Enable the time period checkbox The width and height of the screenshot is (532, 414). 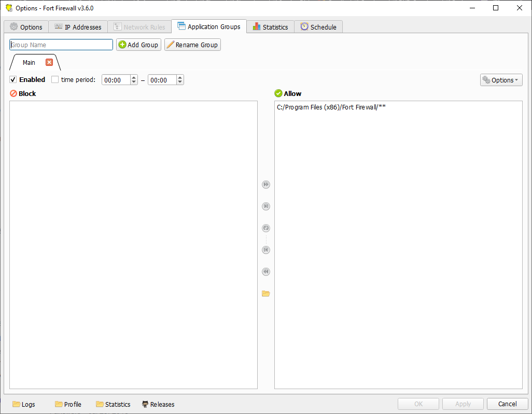pos(55,80)
